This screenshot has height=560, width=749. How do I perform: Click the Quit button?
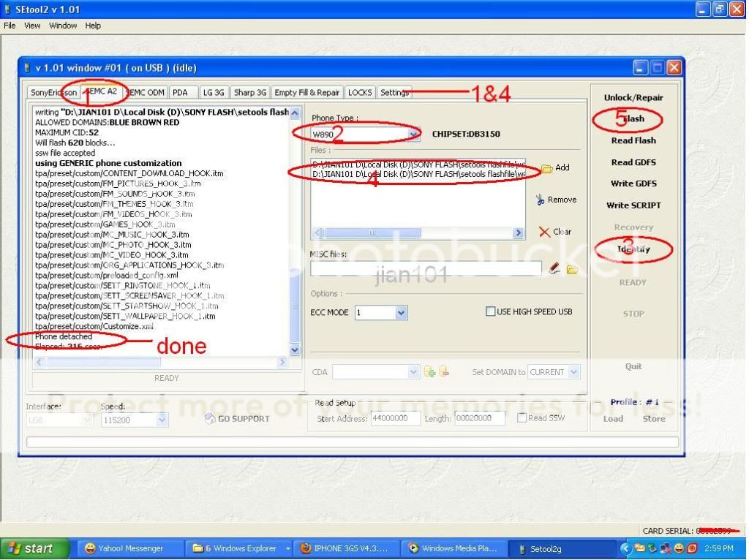633,366
